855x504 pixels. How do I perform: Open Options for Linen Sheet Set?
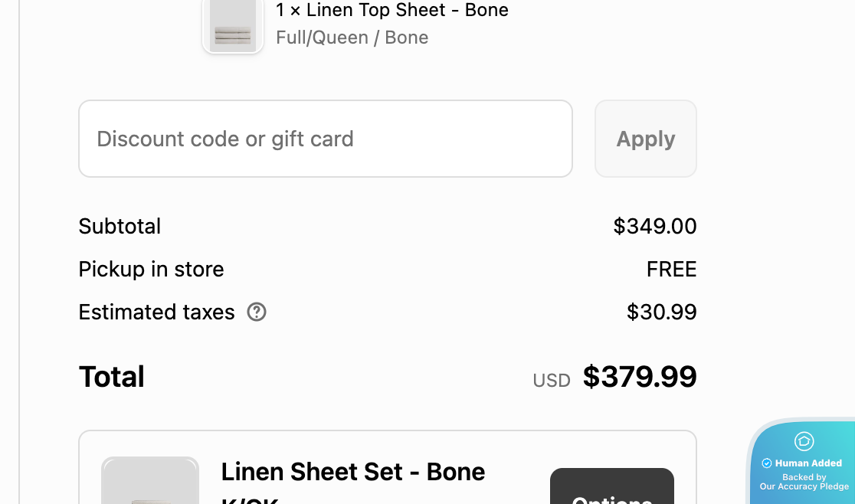coord(611,487)
